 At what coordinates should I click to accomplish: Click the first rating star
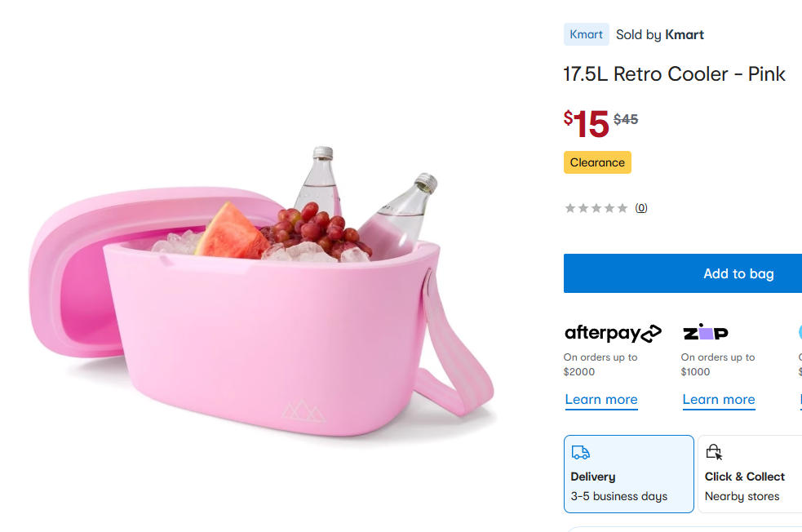pyautogui.click(x=570, y=208)
